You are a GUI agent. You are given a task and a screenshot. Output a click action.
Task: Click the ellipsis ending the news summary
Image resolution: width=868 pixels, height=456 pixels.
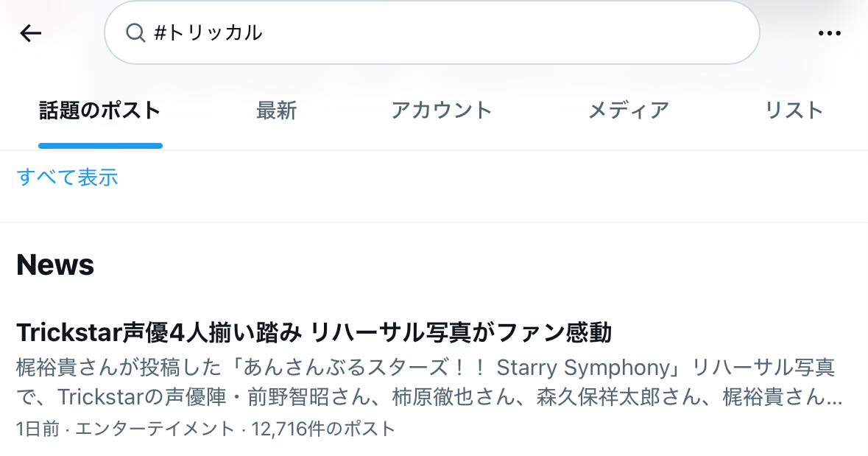pos(835,399)
